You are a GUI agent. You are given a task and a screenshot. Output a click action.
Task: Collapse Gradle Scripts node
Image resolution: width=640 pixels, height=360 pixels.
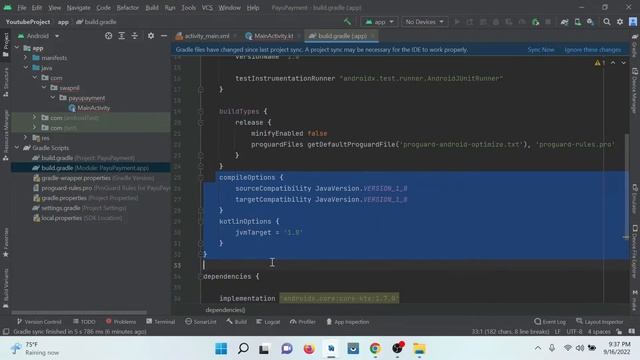click(x=17, y=147)
